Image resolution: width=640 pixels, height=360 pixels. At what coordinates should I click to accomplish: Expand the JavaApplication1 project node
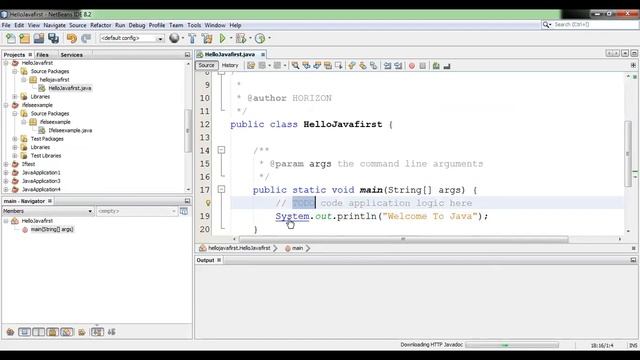[6, 173]
